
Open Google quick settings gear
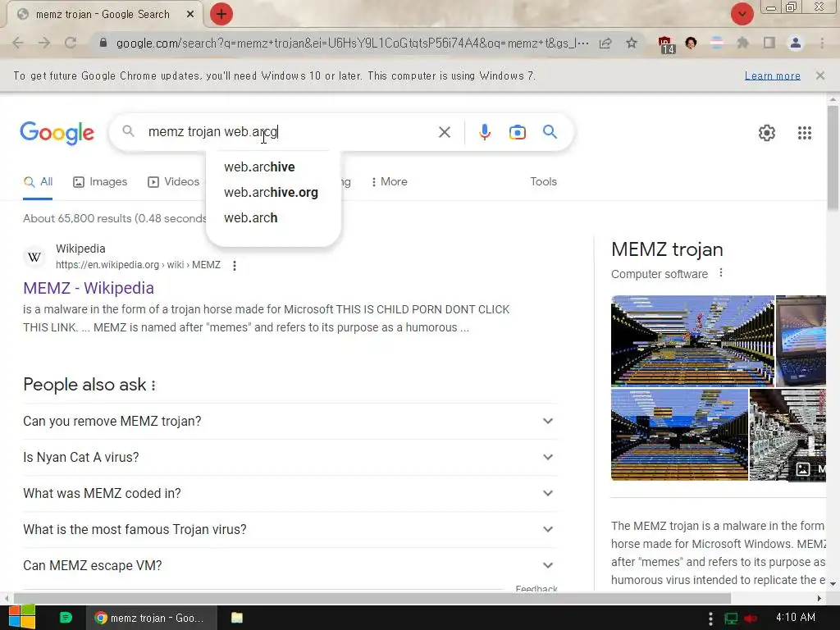pyautogui.click(x=767, y=132)
